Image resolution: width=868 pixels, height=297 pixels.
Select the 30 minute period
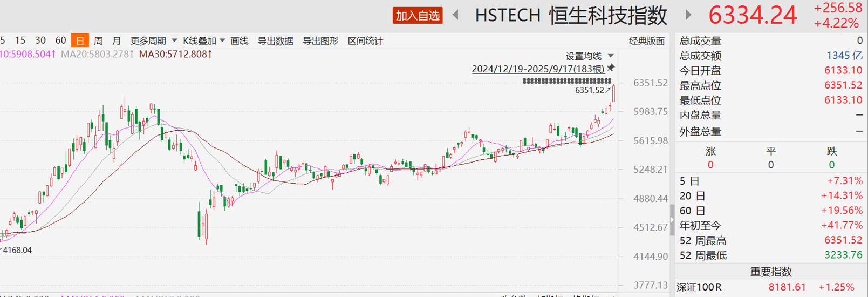(40, 40)
